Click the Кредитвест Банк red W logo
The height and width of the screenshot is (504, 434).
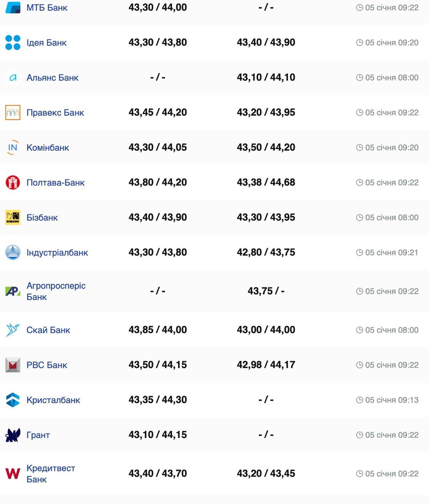[13, 474]
